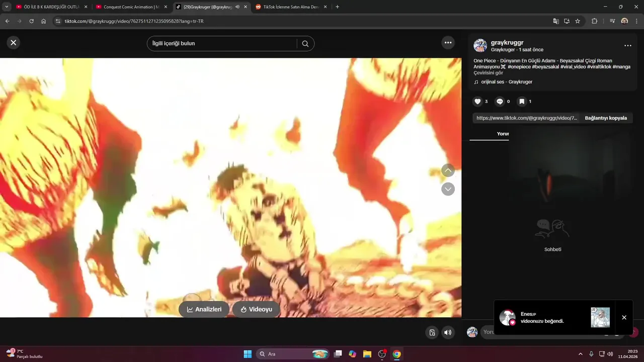This screenshot has width=644, height=362.
Task: Open the floating player icon button
Action: tap(432, 332)
